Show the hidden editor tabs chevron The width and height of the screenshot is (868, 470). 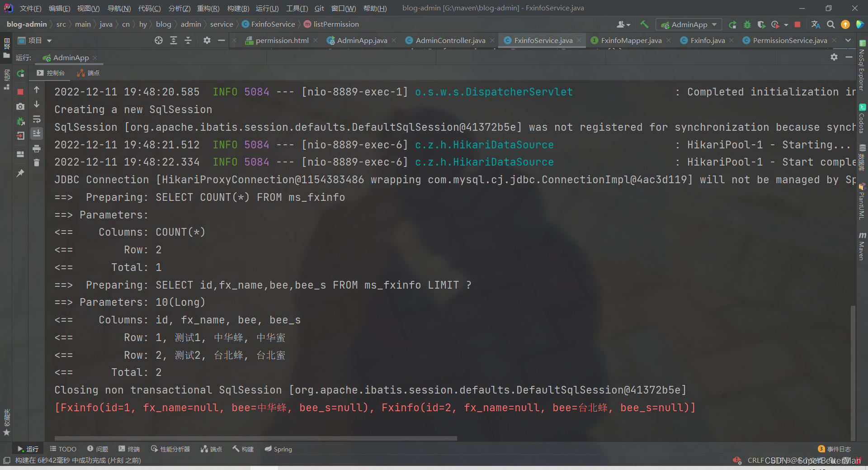[848, 40]
